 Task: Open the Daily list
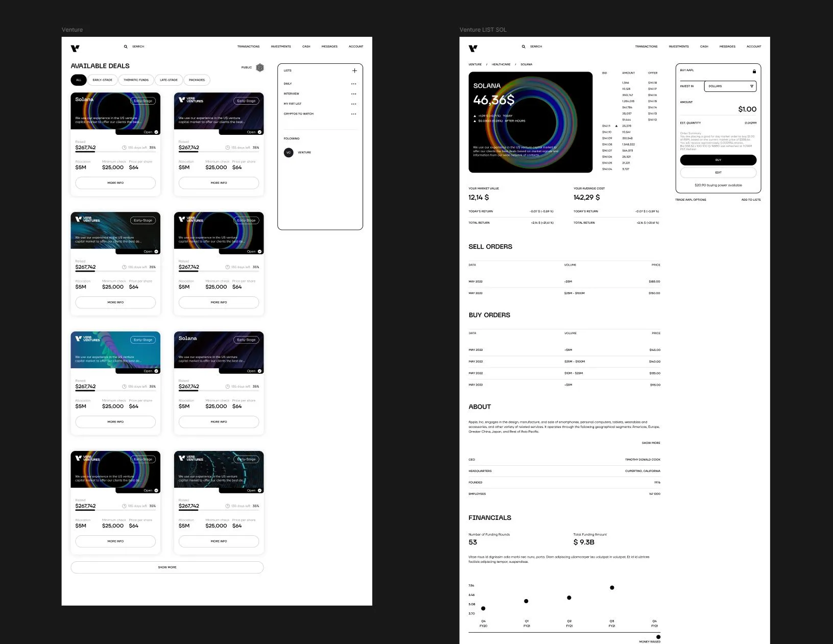click(x=288, y=84)
